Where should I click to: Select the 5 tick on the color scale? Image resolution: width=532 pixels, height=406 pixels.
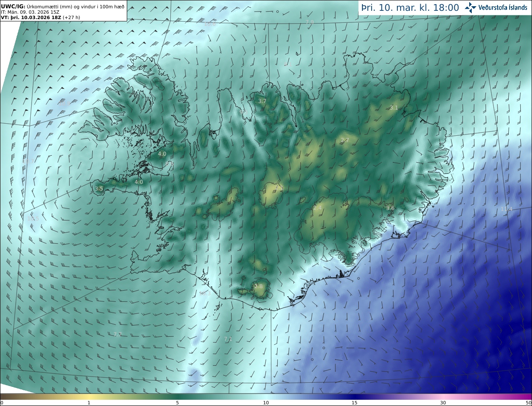[177, 403]
